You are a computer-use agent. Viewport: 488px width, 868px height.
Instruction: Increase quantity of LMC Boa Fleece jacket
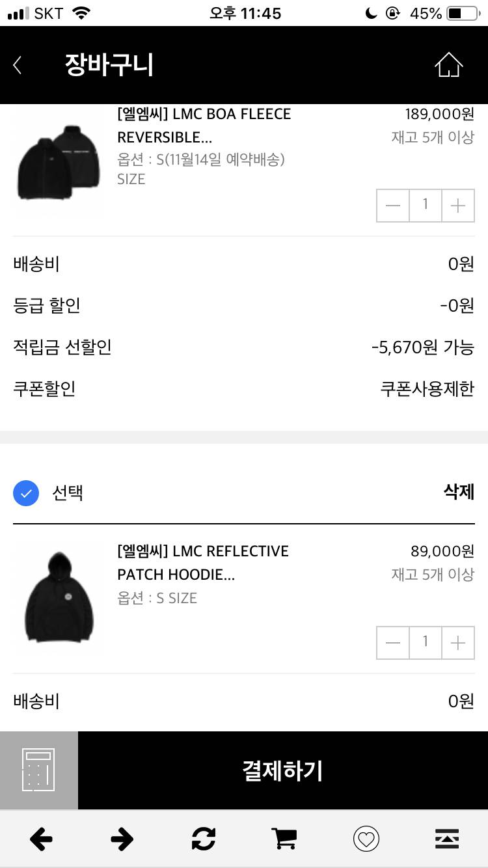pyautogui.click(x=458, y=206)
